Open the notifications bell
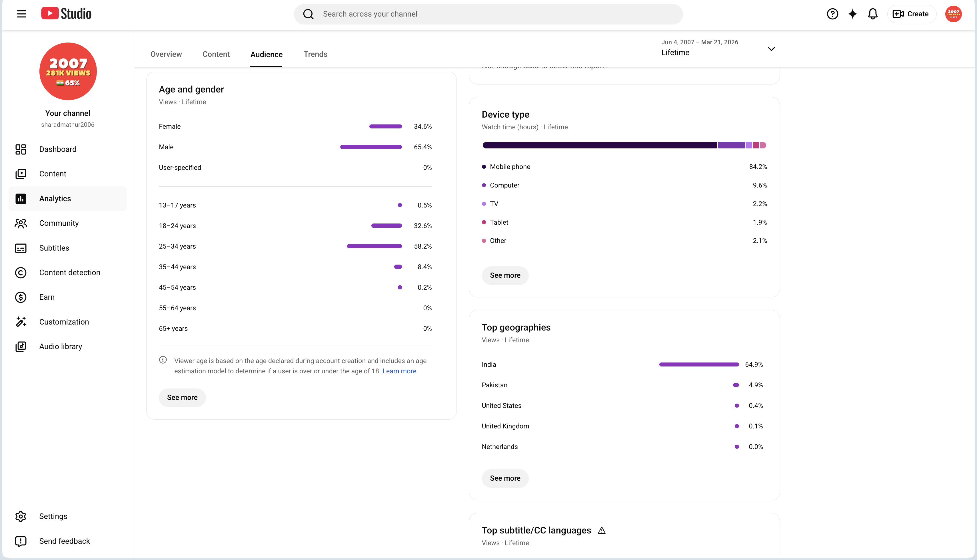Screen dimensions: 977x560 coord(873,14)
